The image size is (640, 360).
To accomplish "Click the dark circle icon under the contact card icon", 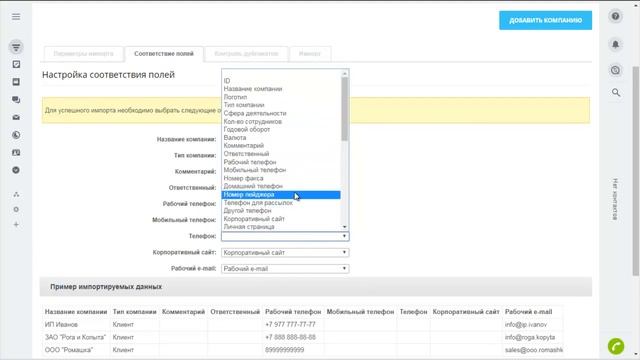I will tap(16, 170).
